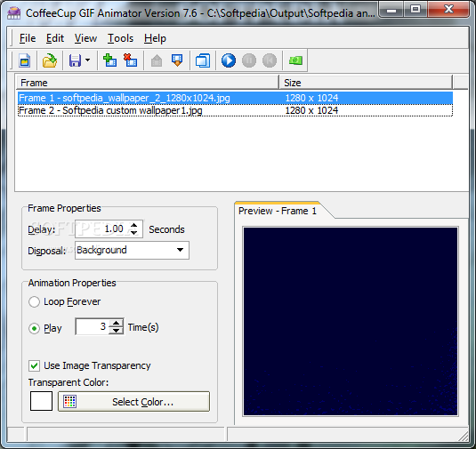Click the CoffeeCup app icon in title bar

13,13
